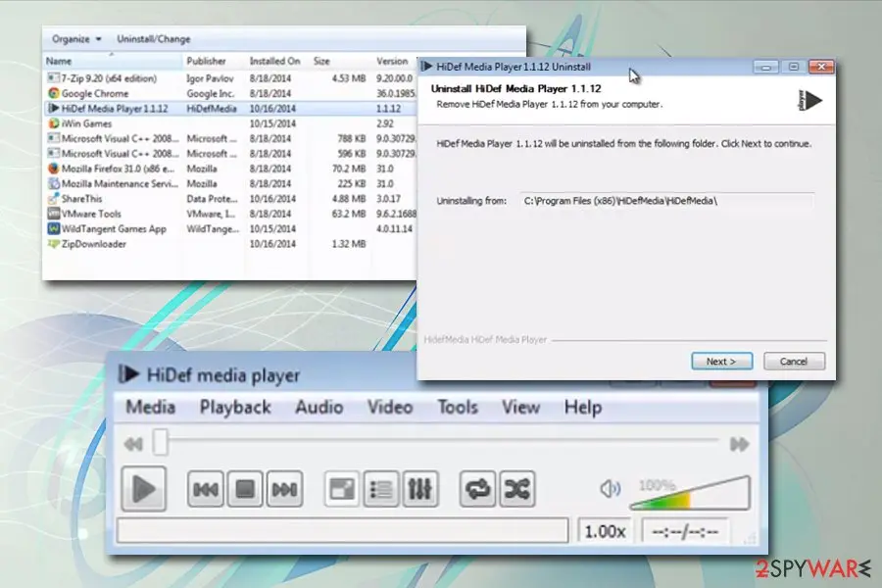Select the ShareThis program entry
The width and height of the screenshot is (882, 588).
point(230,199)
